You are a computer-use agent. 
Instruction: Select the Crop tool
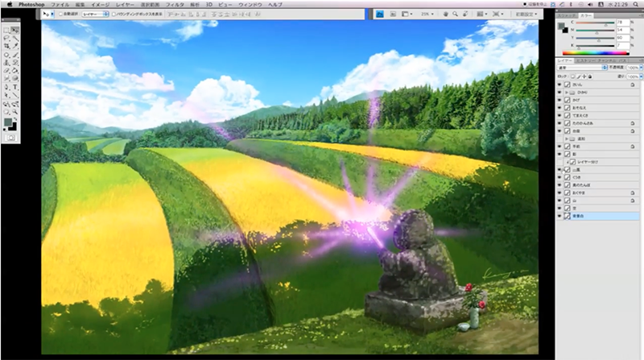point(6,46)
